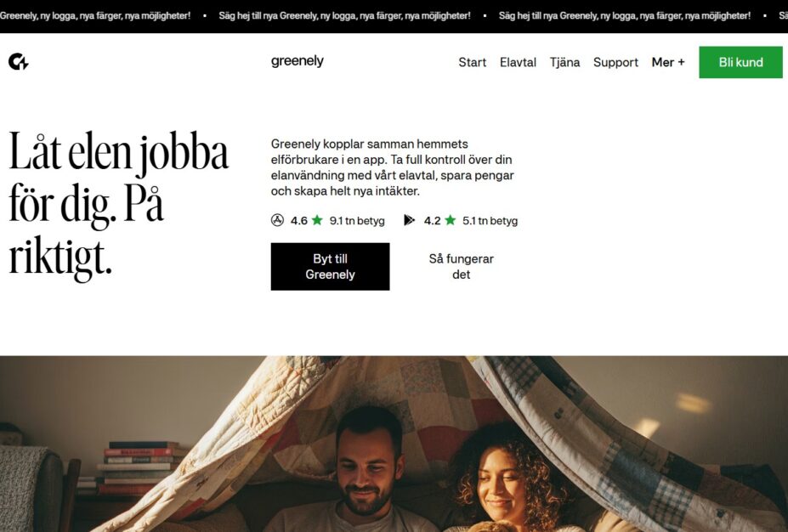Expand the Mer + menu

668,62
